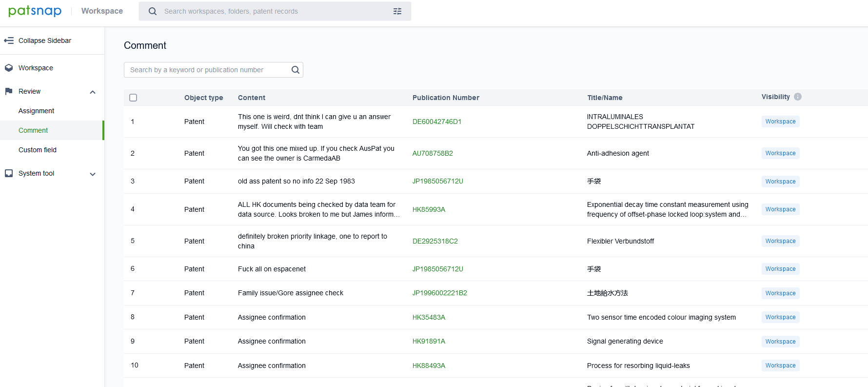Collapse the Review section chevron
Image resolution: width=868 pixels, height=387 pixels.
[x=93, y=92]
